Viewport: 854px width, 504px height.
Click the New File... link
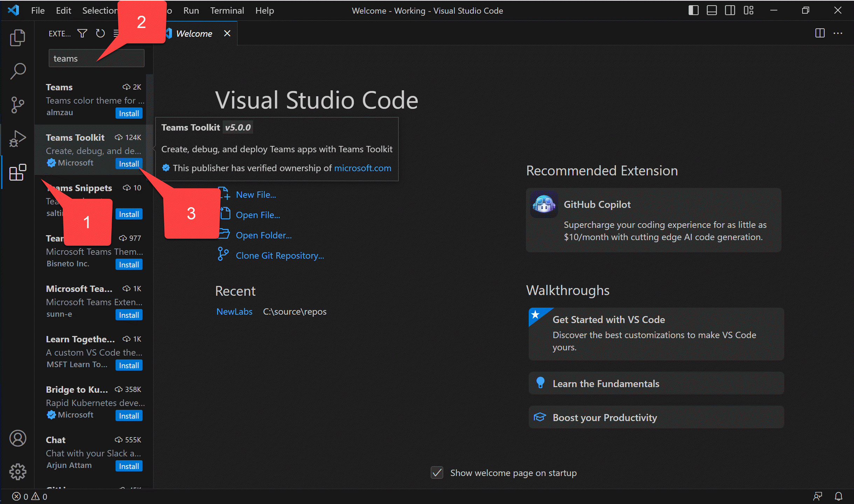pos(256,195)
